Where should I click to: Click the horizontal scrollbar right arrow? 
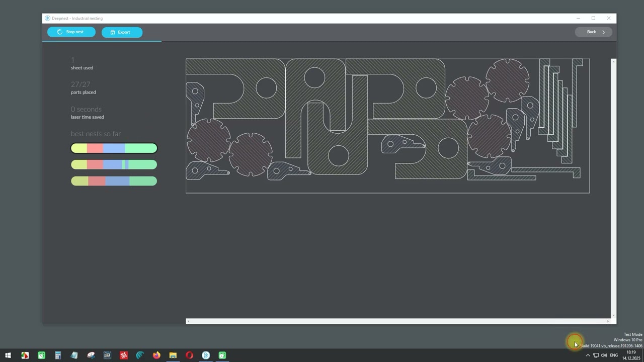click(x=608, y=321)
